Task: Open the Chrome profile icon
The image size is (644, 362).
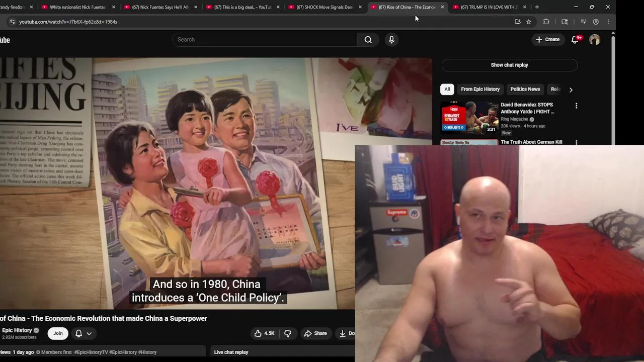Action: [596, 22]
